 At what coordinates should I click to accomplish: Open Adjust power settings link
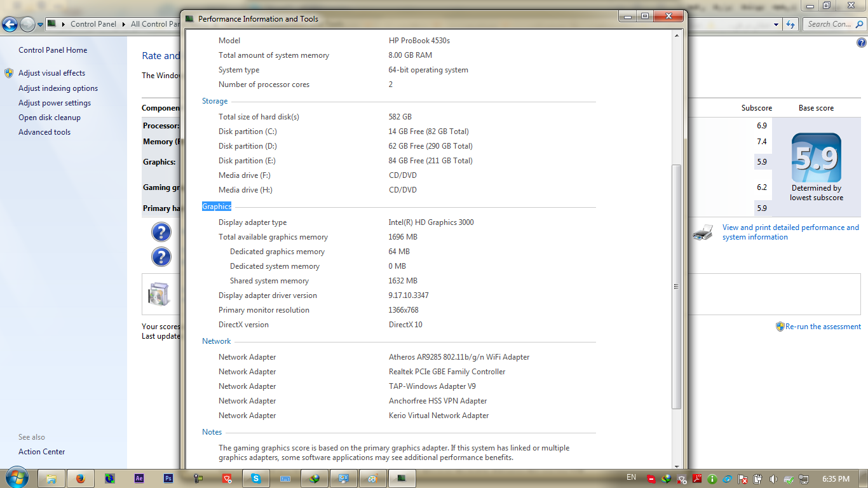click(x=55, y=103)
